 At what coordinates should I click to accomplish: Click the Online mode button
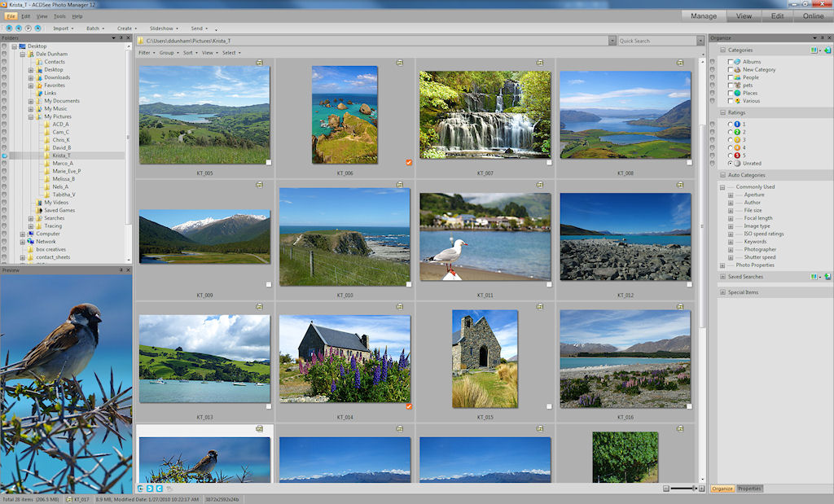pyautogui.click(x=813, y=15)
